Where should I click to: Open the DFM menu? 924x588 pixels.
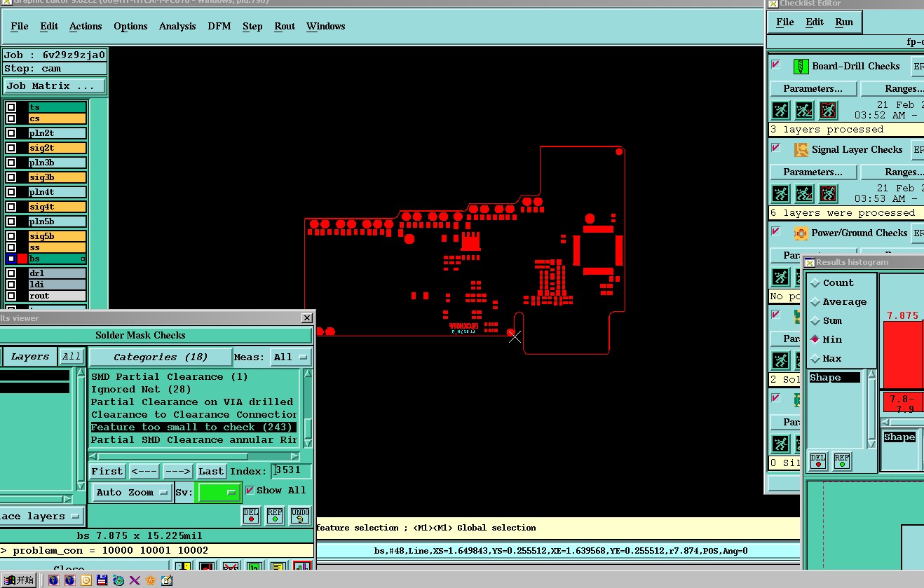coord(219,26)
